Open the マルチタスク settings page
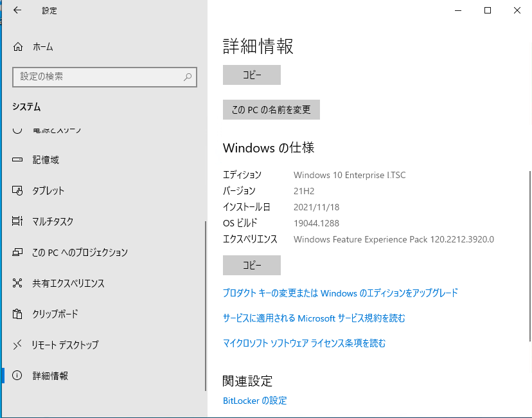The height and width of the screenshot is (418, 532). [53, 221]
